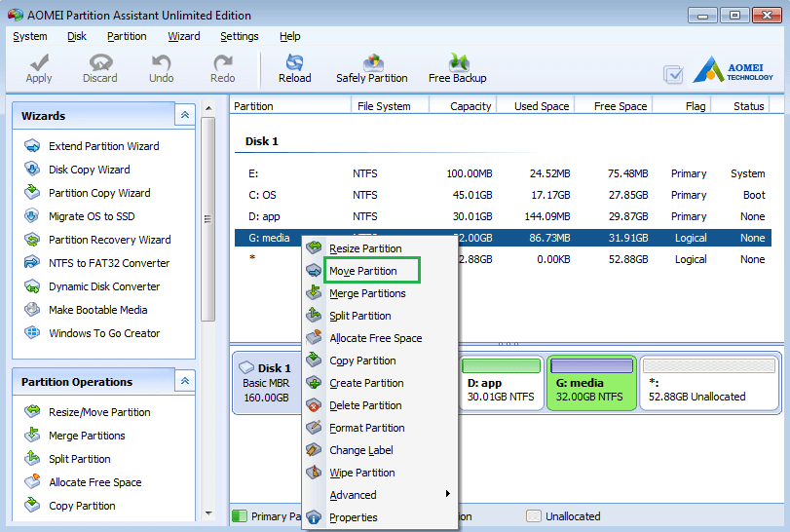Click the Apply checkmark toolbar icon

point(39,62)
